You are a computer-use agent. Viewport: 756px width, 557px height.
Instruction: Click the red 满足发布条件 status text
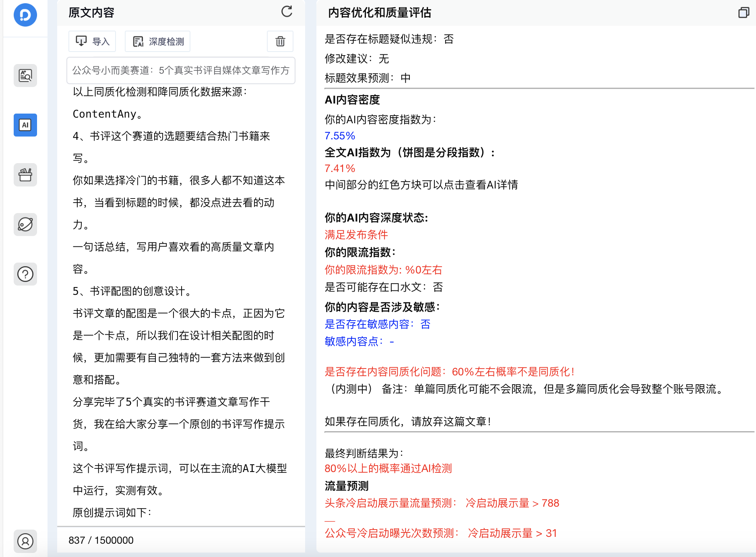pyautogui.click(x=356, y=235)
